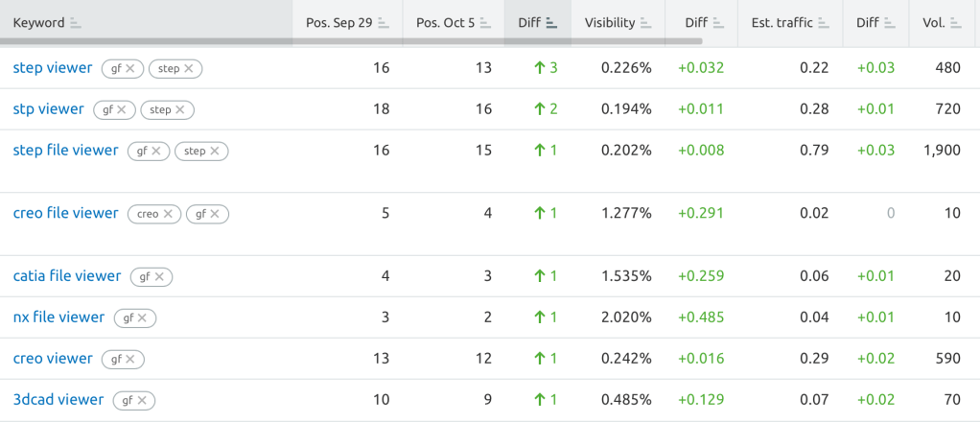Delete the gf tag on 3dcad viewer

click(x=142, y=401)
